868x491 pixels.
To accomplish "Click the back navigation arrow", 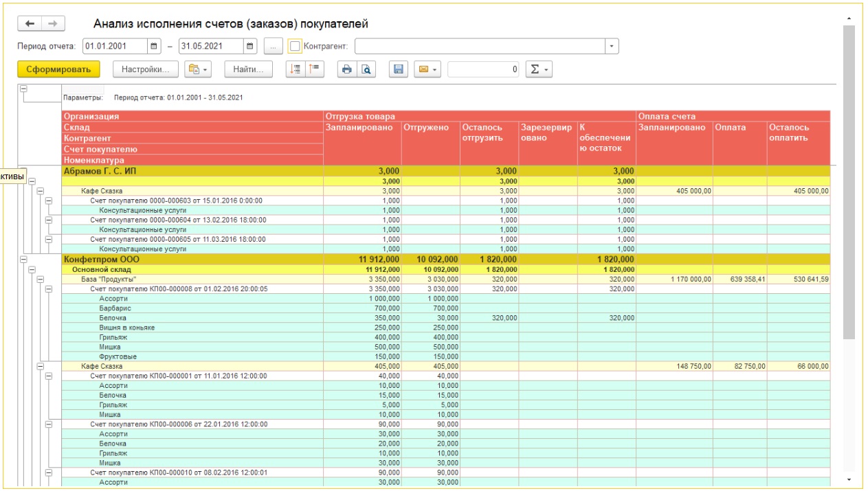I will pos(30,24).
